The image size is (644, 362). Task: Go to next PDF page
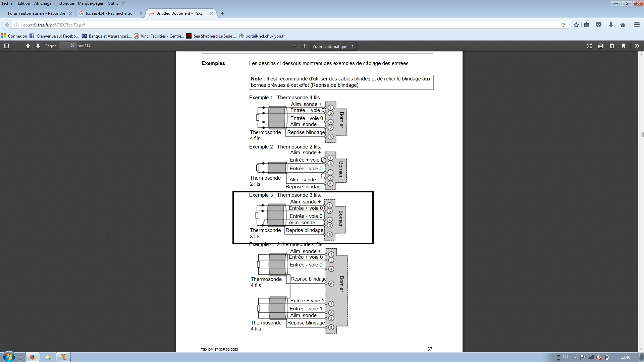(38, 46)
